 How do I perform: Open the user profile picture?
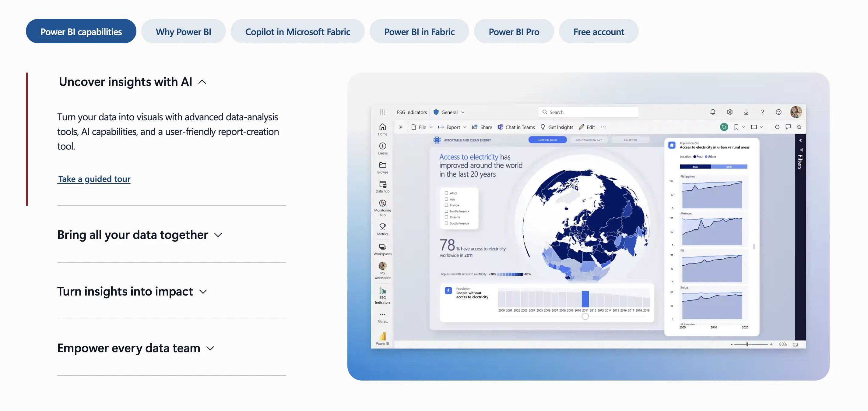(x=796, y=112)
